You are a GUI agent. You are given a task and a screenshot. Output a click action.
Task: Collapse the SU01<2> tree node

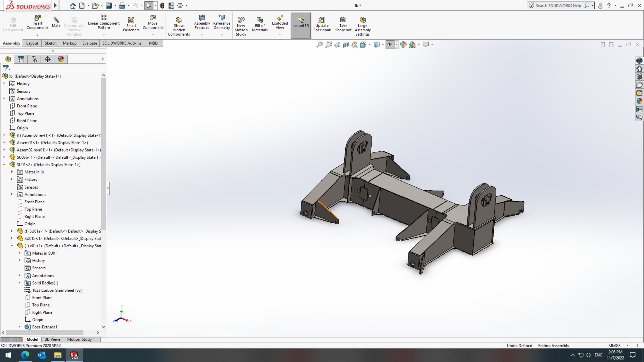tap(4, 165)
